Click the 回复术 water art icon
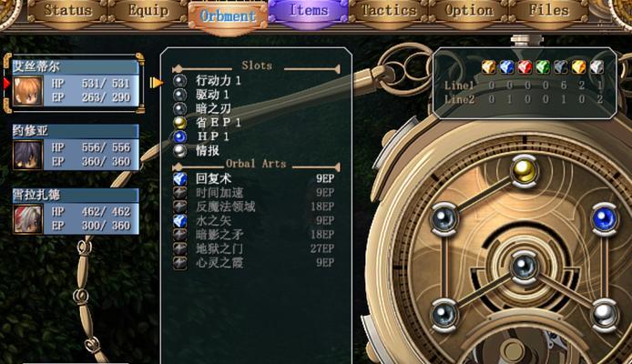This screenshot has height=364, width=632. (x=179, y=178)
